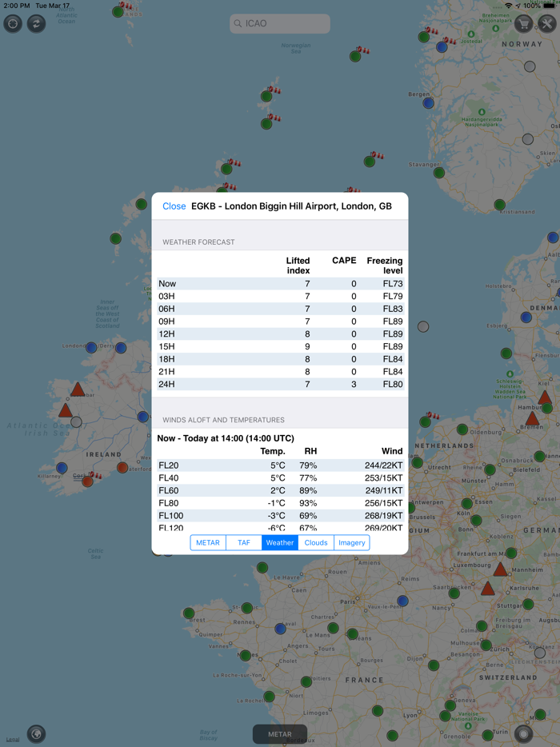This screenshot has height=747, width=560.
Task: Select the red station marker at Cork
Action: click(x=87, y=481)
